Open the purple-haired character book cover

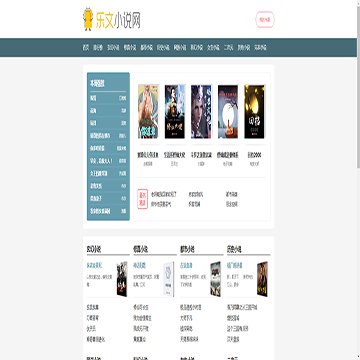point(201,111)
